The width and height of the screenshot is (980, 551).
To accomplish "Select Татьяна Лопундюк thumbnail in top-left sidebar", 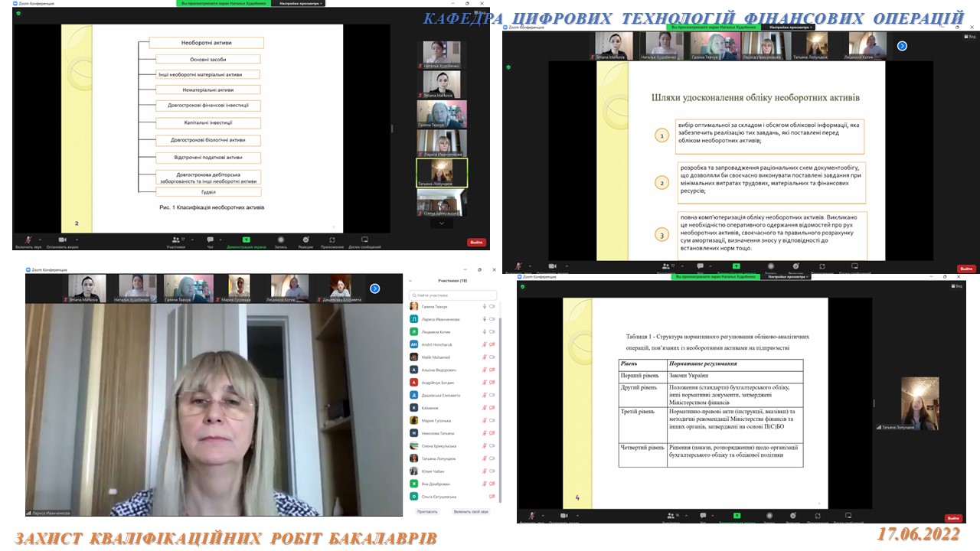I will click(442, 173).
